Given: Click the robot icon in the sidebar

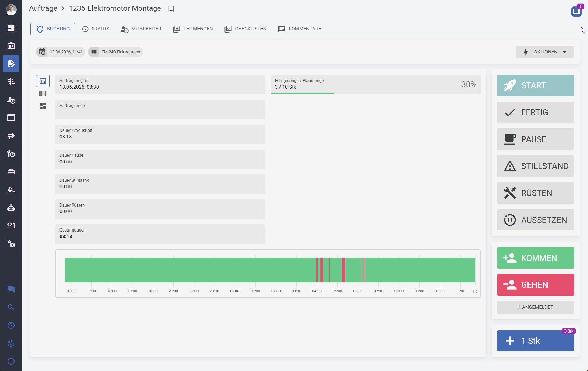Looking at the screenshot, I should tap(11, 208).
